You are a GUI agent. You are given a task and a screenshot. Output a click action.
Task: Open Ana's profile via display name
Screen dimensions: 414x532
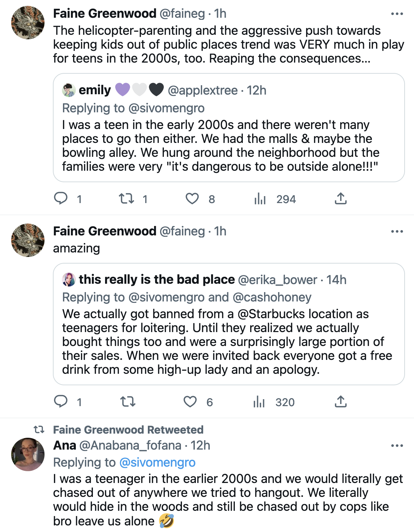tap(65, 445)
